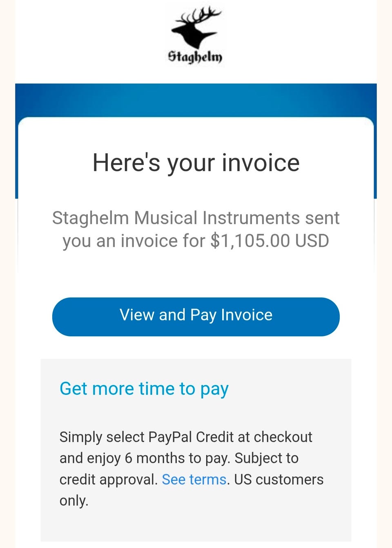Tap the you an invoice for text line
Viewport: 392px width, 548px height.
click(134, 241)
